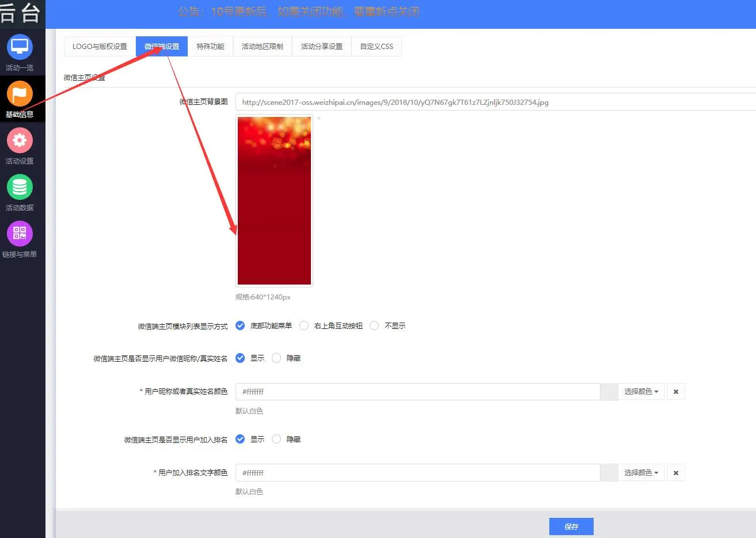Switch to 活动分享设置 tab
The height and width of the screenshot is (538, 756).
321,47
